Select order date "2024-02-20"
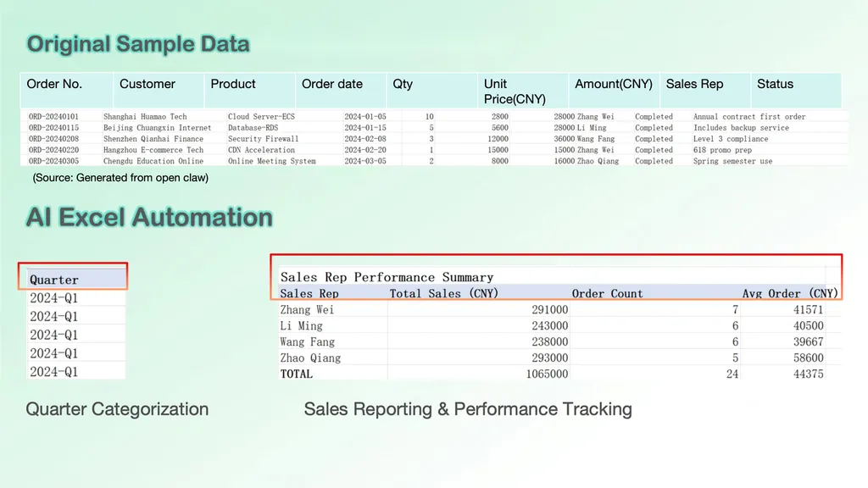Image resolution: width=868 pixels, height=488 pixels. [365, 150]
